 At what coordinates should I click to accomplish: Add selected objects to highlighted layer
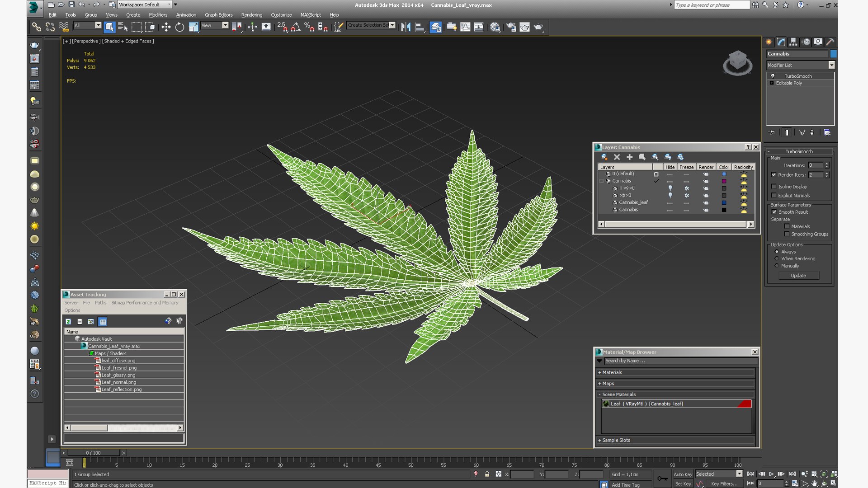[629, 157]
